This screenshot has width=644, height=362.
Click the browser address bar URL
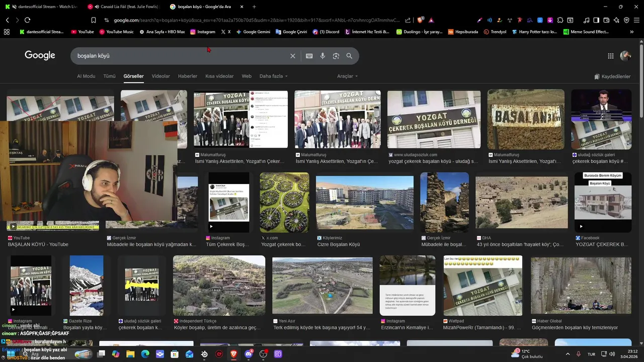257,20
